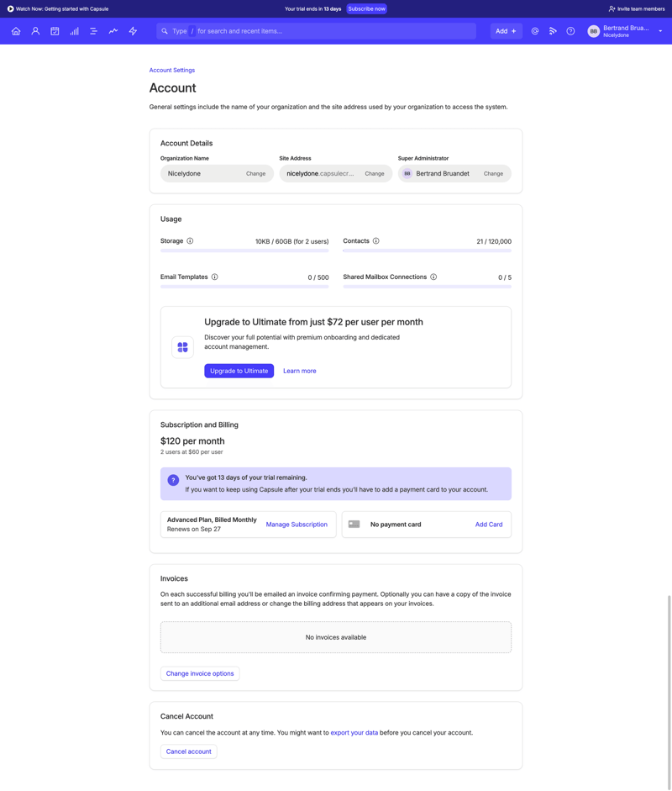Click the activity feed broadcast icon
Viewport: 672px width, 791px height.
click(552, 31)
